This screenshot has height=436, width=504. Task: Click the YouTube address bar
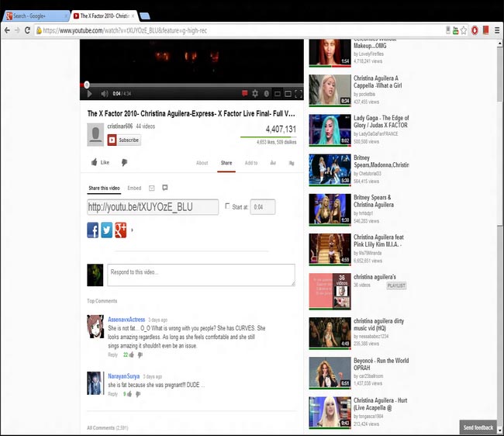click(x=241, y=30)
